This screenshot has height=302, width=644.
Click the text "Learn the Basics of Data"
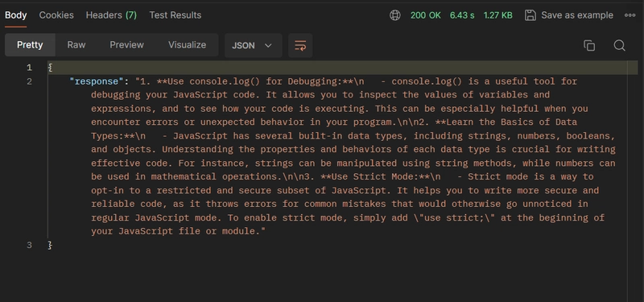(511, 122)
